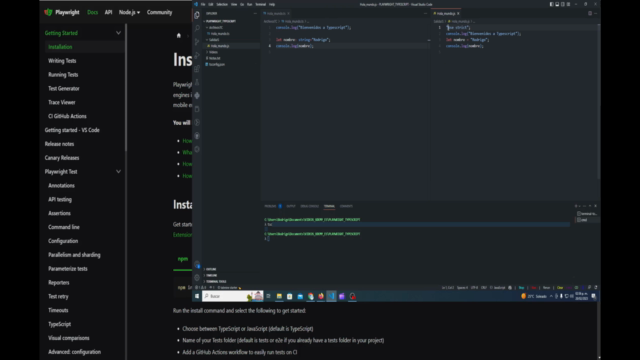Viewport: 640px width, 360px height.
Task: Open the Writing Tests docs page
Action: tap(62, 61)
